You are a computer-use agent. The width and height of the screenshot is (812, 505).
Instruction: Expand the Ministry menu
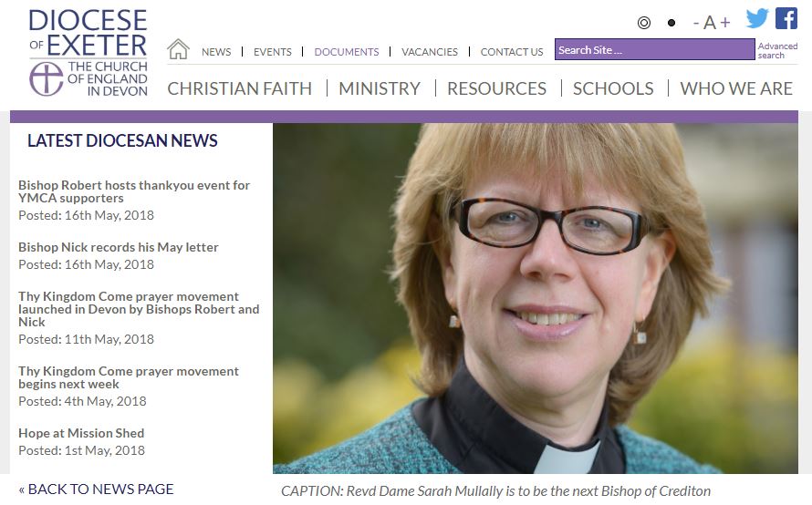click(x=380, y=88)
